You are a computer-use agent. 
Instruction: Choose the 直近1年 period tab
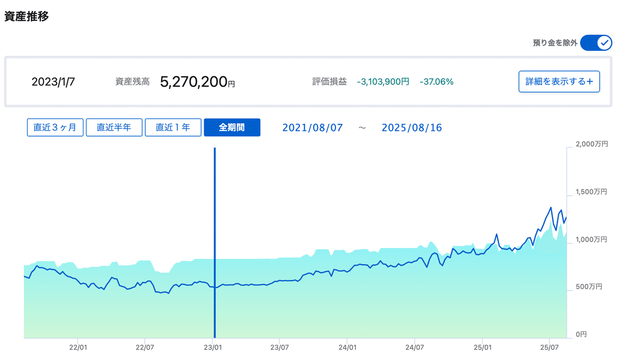pos(173,127)
